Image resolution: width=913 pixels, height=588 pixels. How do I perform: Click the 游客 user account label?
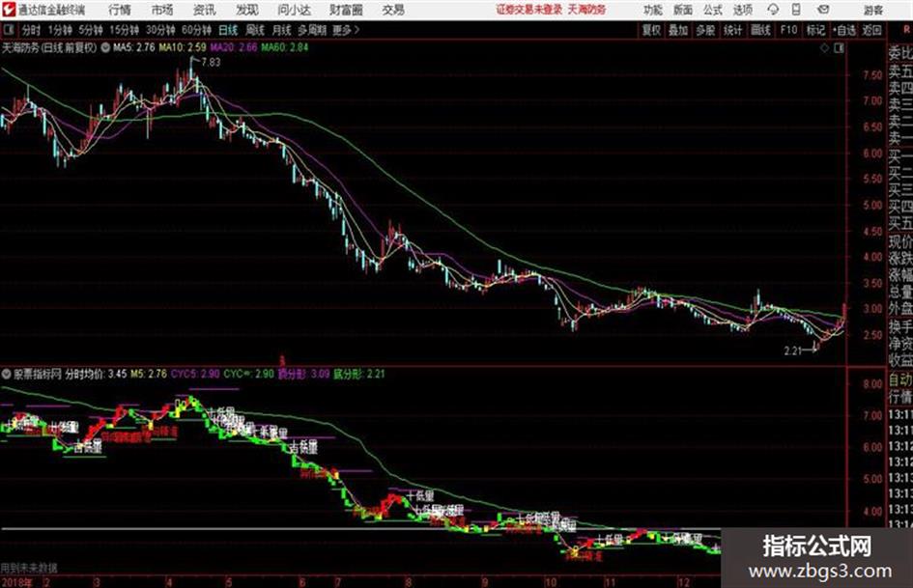point(873,10)
